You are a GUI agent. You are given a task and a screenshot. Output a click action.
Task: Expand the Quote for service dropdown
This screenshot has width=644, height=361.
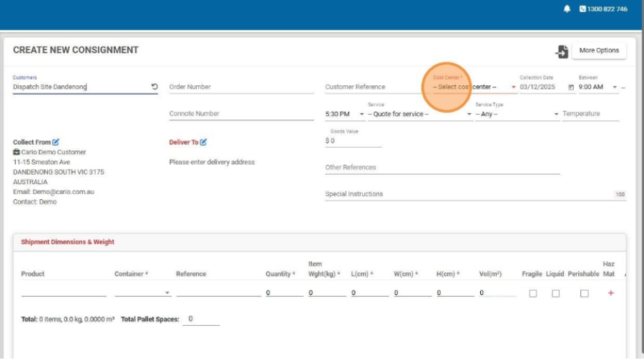[x=419, y=115]
